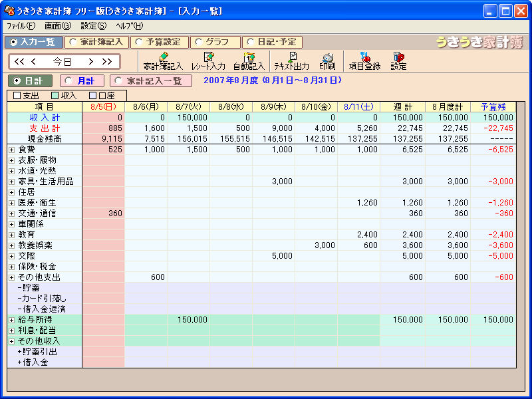Switch to 日記・予定 radio tab
Screen dimensions: 532x399
(x=272, y=42)
